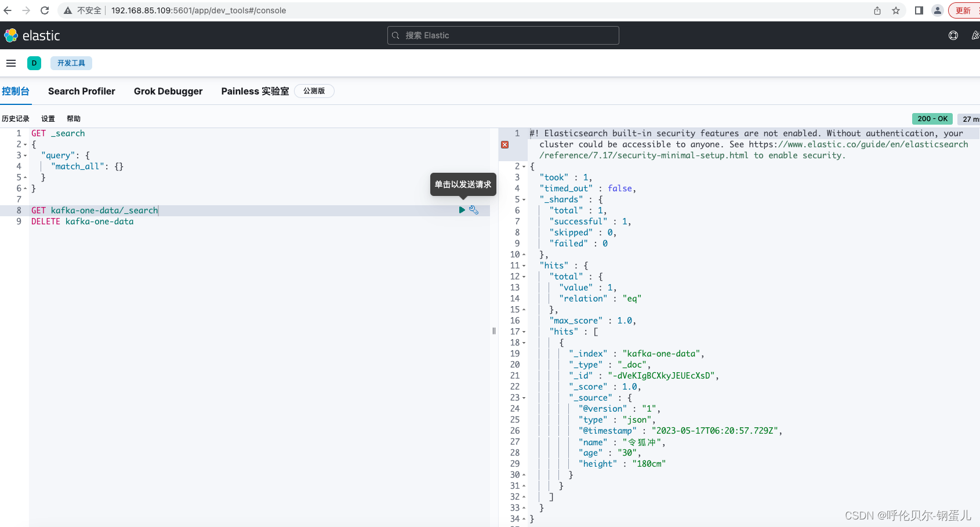Open the hamburger navigation menu
The width and height of the screenshot is (980, 527).
[11, 63]
